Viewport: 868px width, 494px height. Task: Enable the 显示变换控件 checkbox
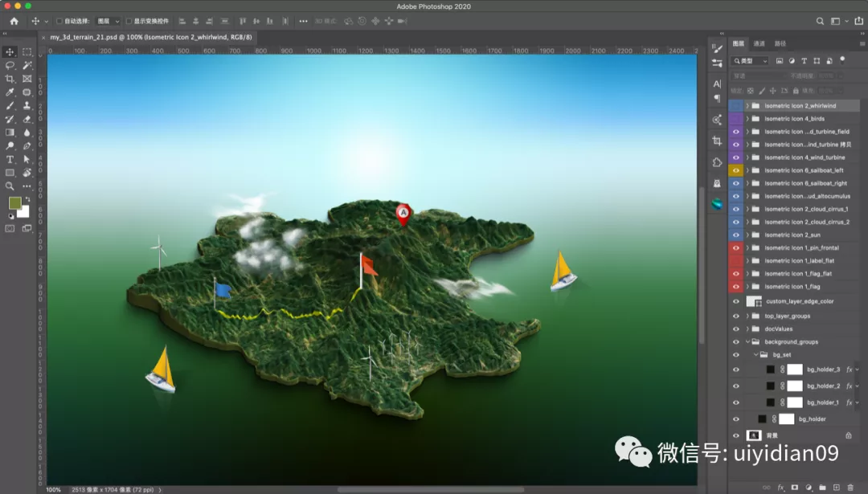pyautogui.click(x=129, y=21)
